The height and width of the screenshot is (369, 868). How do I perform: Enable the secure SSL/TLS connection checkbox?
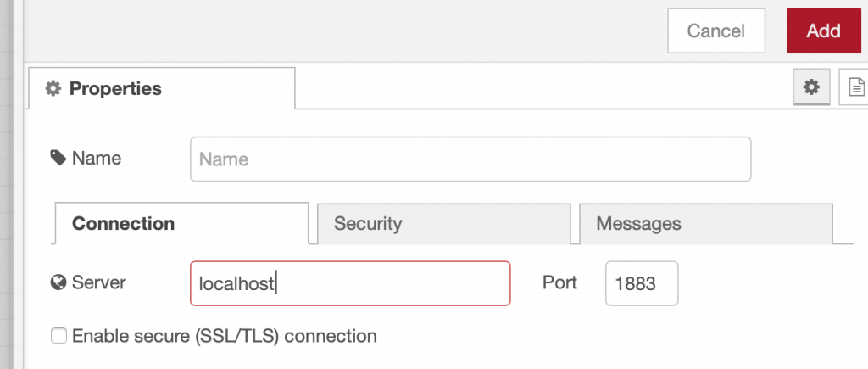pyautogui.click(x=58, y=336)
